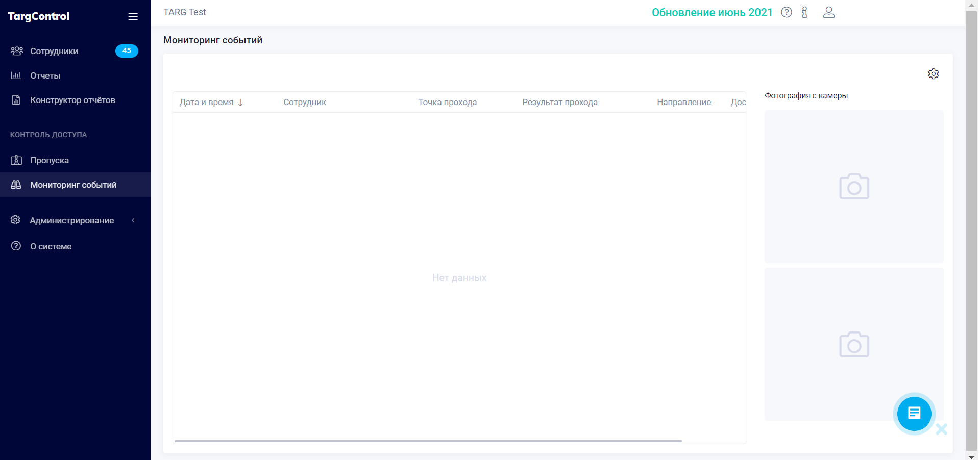
Task: Close the chat widget with X
Action: 942,429
